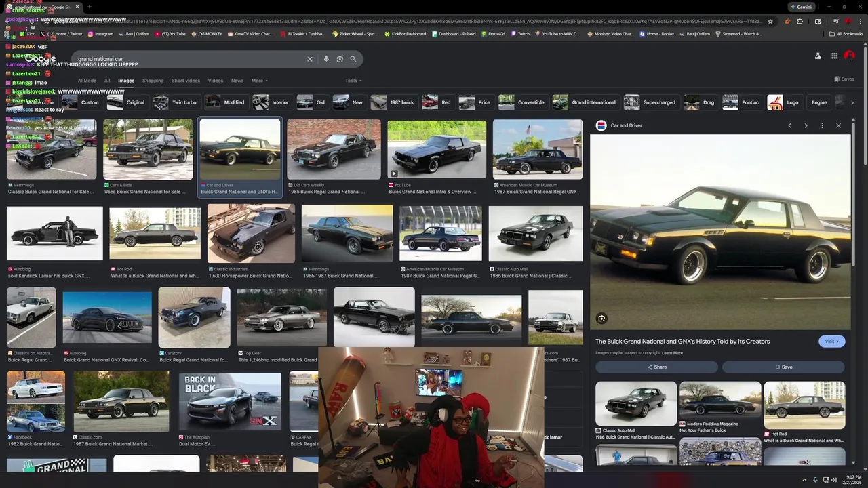The width and height of the screenshot is (868, 488).
Task: Bookmark this page with the star icon
Action: tap(770, 21)
